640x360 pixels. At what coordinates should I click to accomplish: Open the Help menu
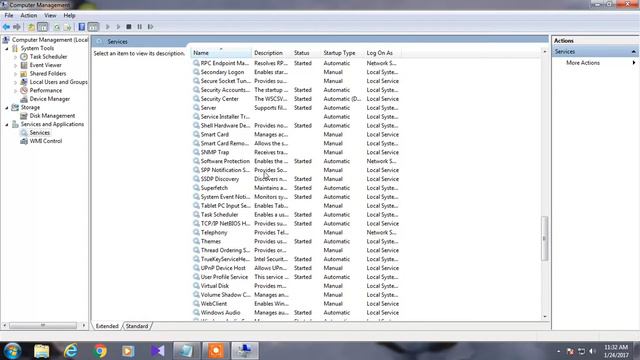point(69,16)
